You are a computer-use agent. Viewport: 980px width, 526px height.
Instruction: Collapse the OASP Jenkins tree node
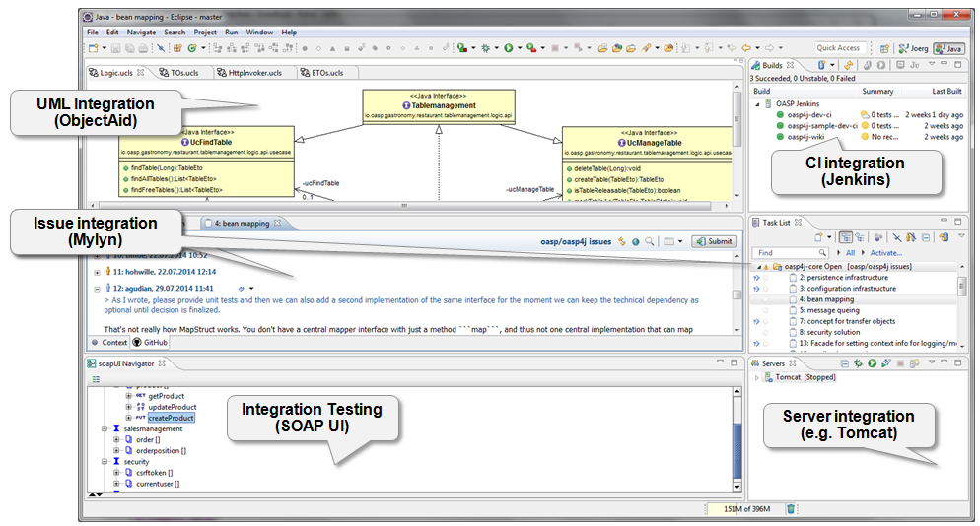(758, 104)
